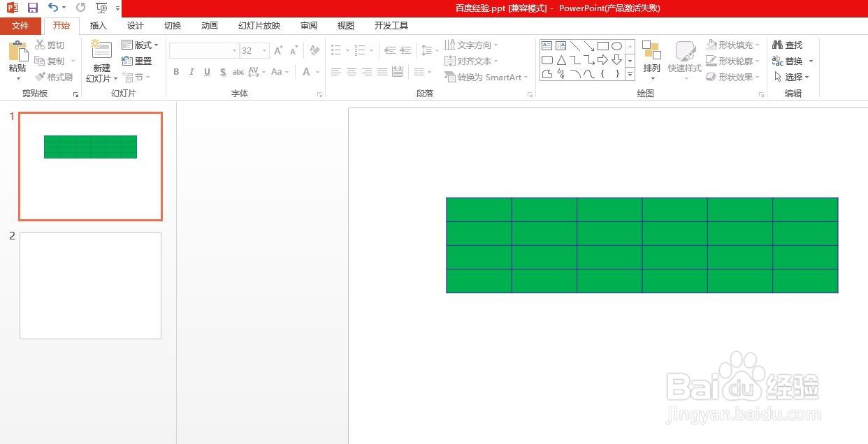Click the font name combo box
Viewport: 868px width, 444px height.
[203, 51]
